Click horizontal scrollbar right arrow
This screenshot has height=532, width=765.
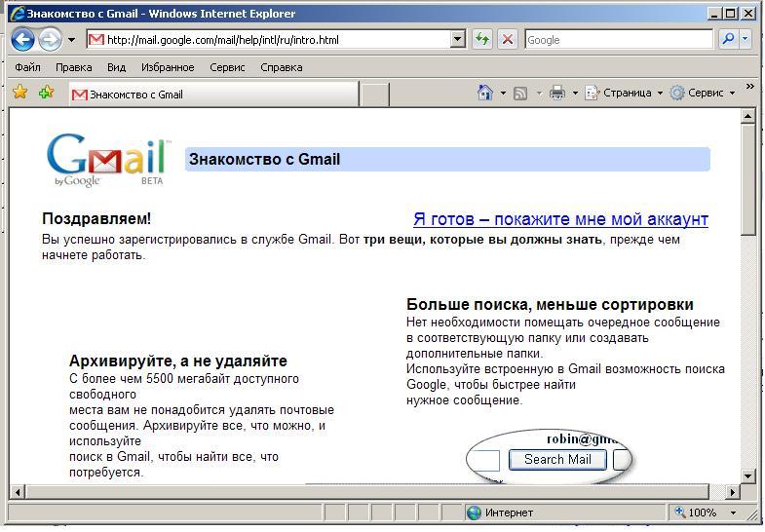[732, 491]
